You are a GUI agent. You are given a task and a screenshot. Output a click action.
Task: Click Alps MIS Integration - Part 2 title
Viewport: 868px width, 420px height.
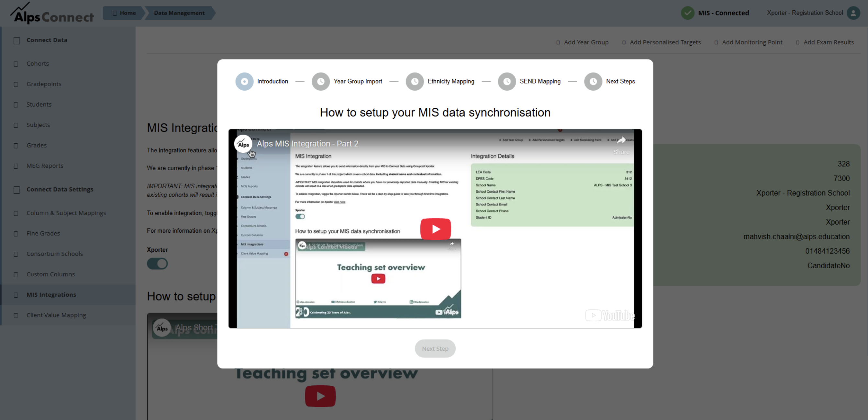tap(308, 144)
